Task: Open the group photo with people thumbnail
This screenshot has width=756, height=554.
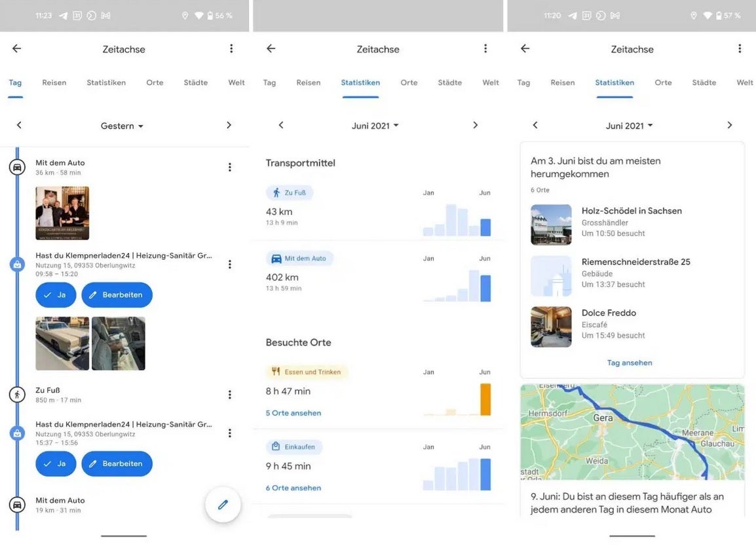Action: (x=62, y=213)
